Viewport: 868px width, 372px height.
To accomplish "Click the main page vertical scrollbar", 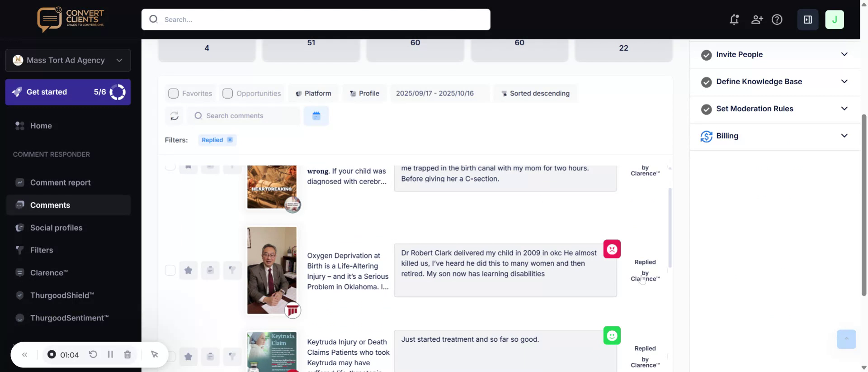I will pyautogui.click(x=864, y=205).
